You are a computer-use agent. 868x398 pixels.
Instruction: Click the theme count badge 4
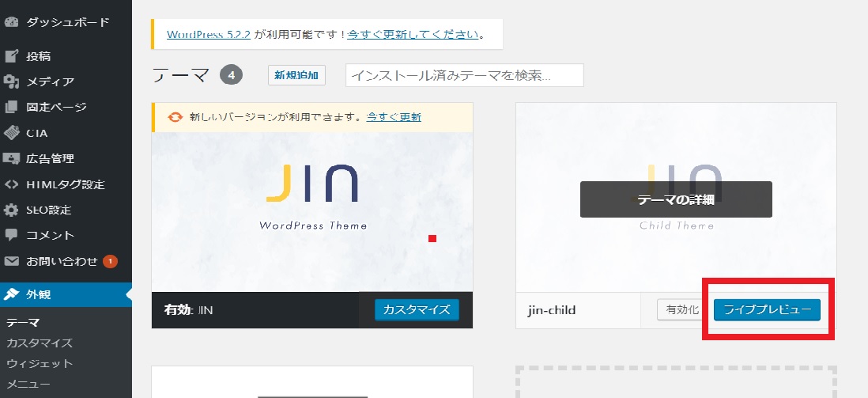232,75
